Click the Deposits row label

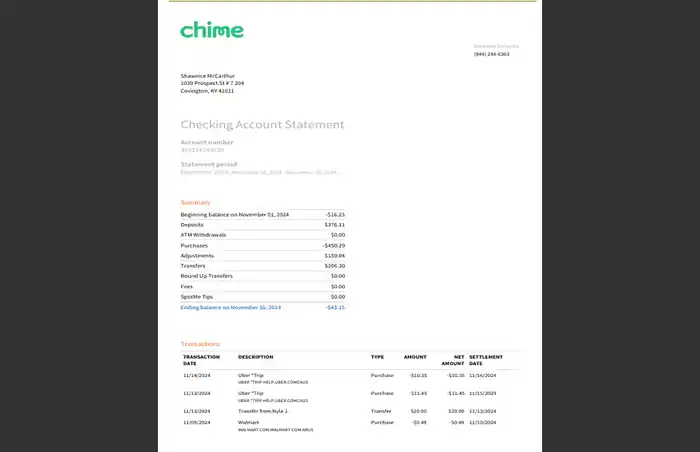192,225
